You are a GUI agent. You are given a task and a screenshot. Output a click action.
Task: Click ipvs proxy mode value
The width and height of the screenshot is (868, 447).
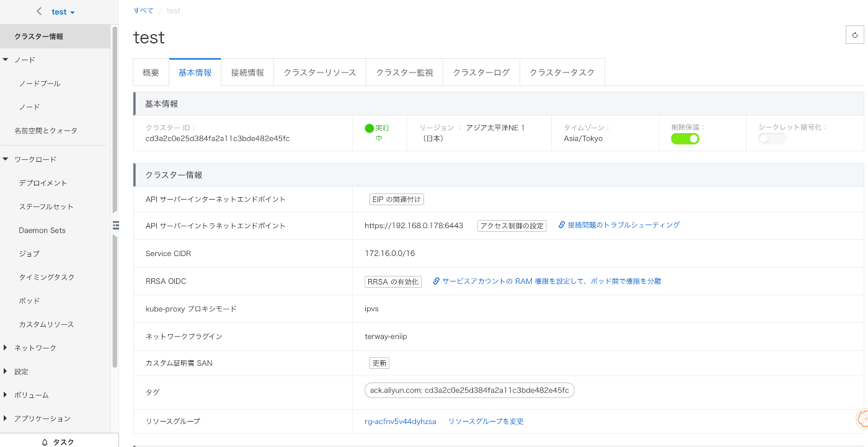(x=372, y=309)
